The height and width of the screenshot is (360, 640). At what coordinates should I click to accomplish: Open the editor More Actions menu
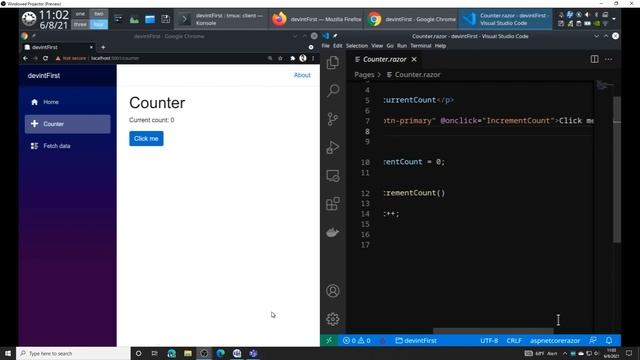[609, 59]
